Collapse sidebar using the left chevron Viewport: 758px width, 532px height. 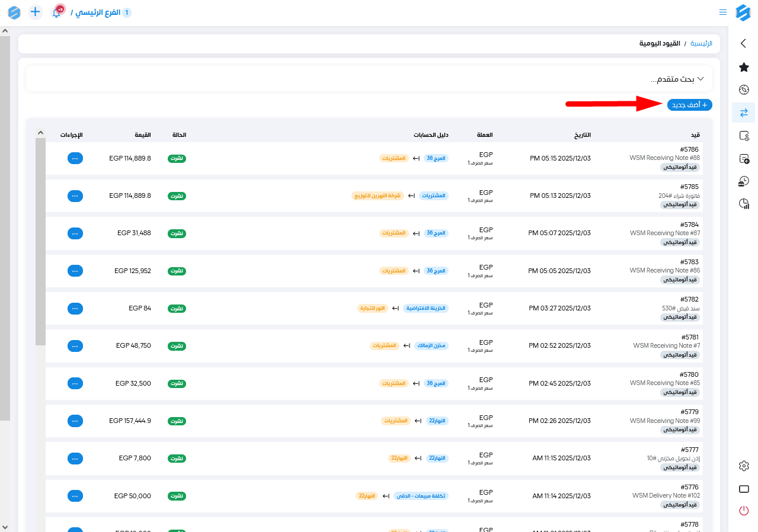tap(744, 43)
